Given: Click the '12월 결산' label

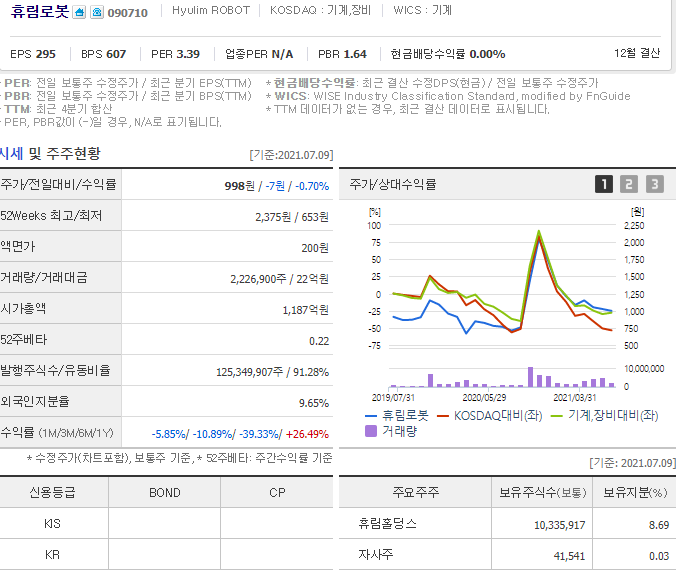Looking at the screenshot, I should [x=637, y=53].
